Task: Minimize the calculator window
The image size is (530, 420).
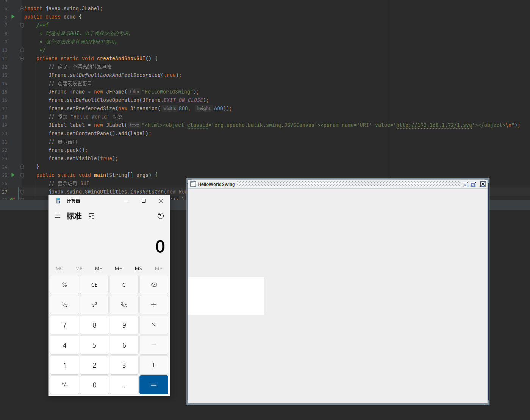Action: (126, 201)
